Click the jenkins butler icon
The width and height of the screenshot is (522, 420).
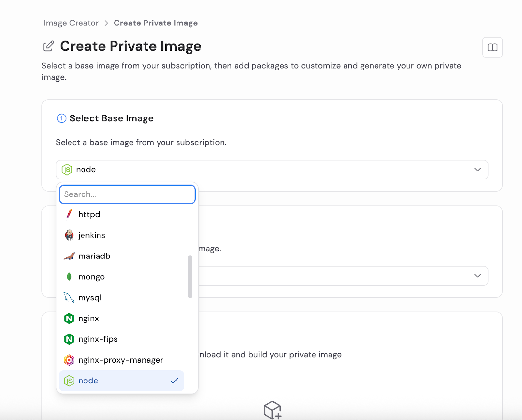pos(69,235)
